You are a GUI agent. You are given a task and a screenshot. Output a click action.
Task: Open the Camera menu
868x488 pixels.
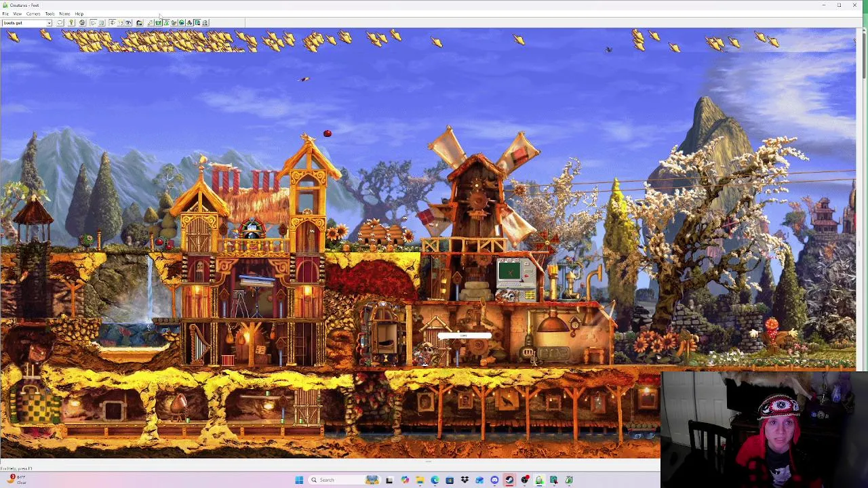(x=33, y=14)
